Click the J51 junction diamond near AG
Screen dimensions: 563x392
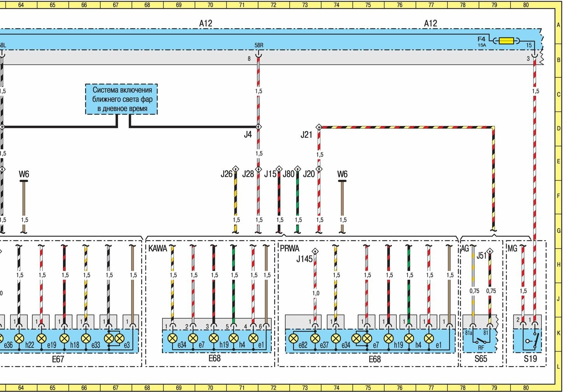click(x=490, y=251)
